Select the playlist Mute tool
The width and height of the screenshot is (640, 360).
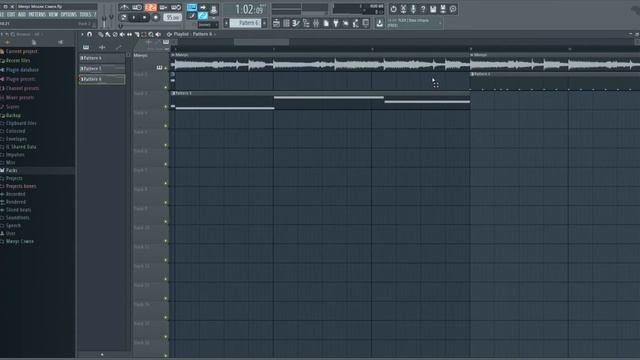point(122,34)
